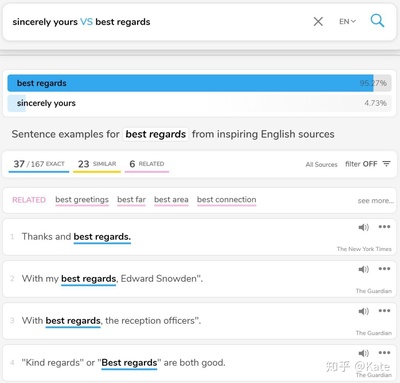Play audio for Edward Snowden sentence
The width and height of the screenshot is (400, 383).
[364, 269]
